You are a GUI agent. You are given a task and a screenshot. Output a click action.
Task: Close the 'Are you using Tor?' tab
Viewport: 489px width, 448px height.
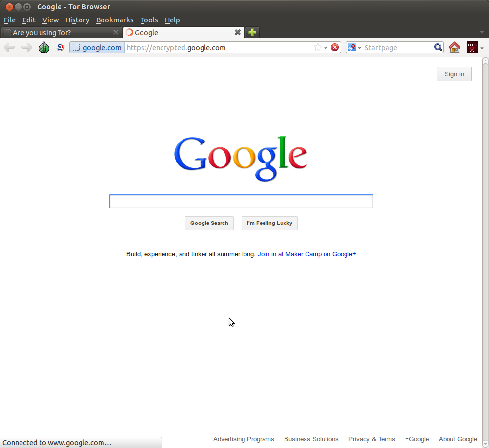115,32
